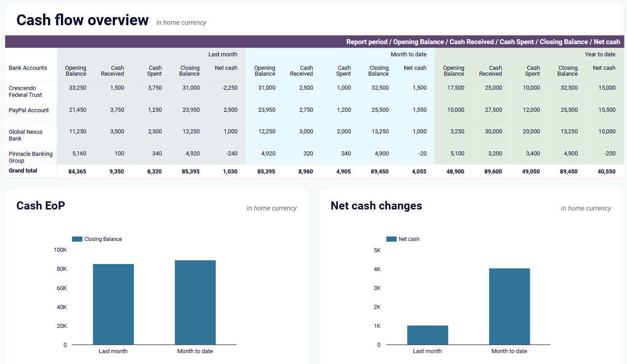Click the 84,365 grand total cell
Image resolution: width=627 pixels, height=364 pixels.
[x=77, y=172]
